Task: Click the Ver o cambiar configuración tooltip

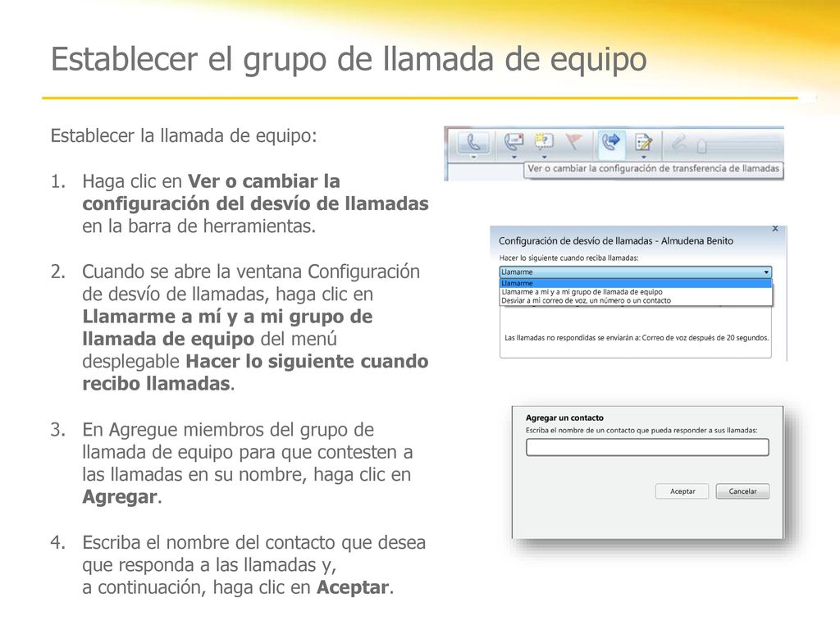Action: 653,169
